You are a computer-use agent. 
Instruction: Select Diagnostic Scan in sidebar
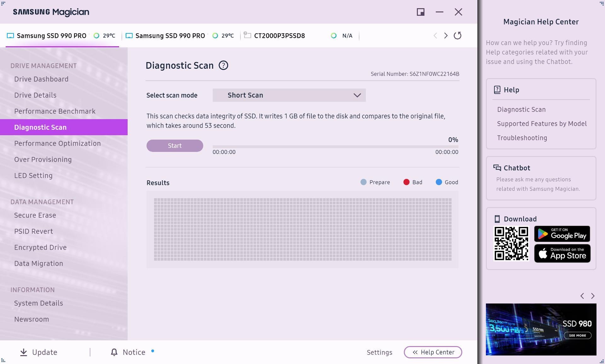tap(64, 127)
